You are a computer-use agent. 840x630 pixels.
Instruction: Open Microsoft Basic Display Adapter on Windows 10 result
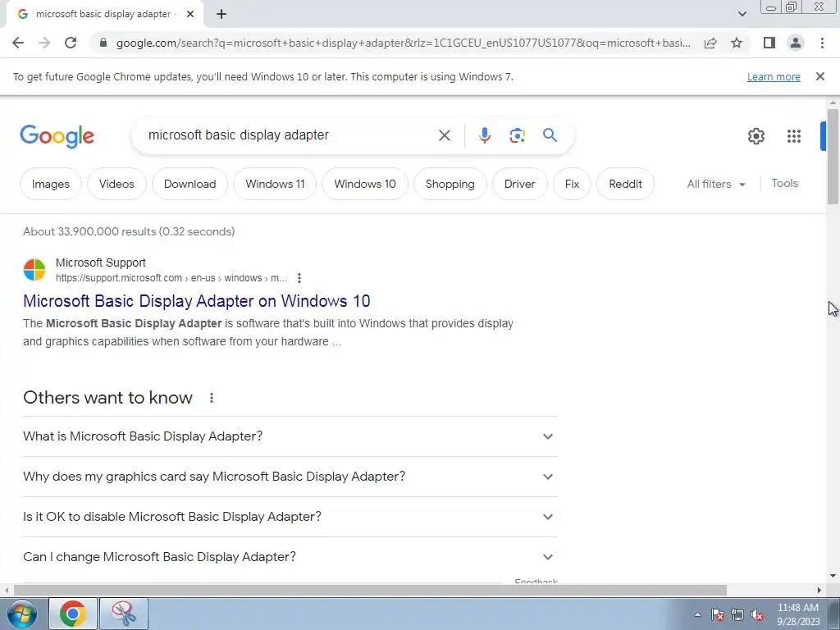pyautogui.click(x=197, y=300)
